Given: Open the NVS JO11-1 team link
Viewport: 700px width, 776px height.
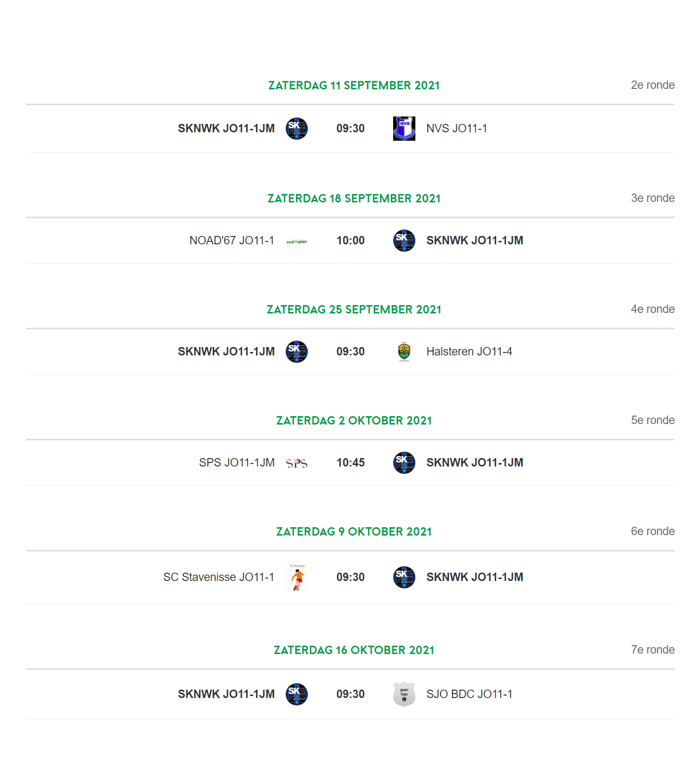Looking at the screenshot, I should (456, 128).
